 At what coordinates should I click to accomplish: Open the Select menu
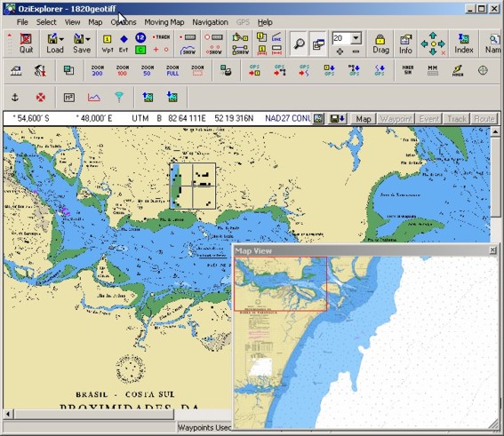coord(46,22)
